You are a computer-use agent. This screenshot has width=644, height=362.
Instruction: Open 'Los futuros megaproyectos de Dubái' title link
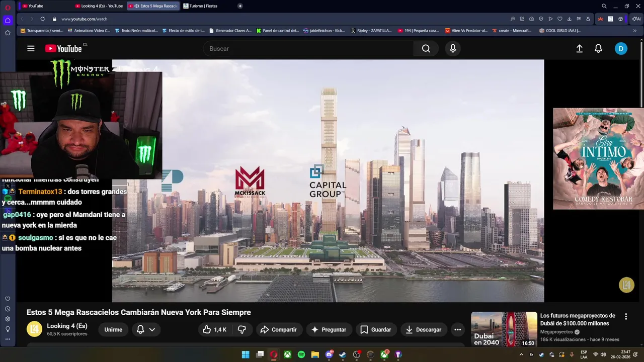pos(578,320)
